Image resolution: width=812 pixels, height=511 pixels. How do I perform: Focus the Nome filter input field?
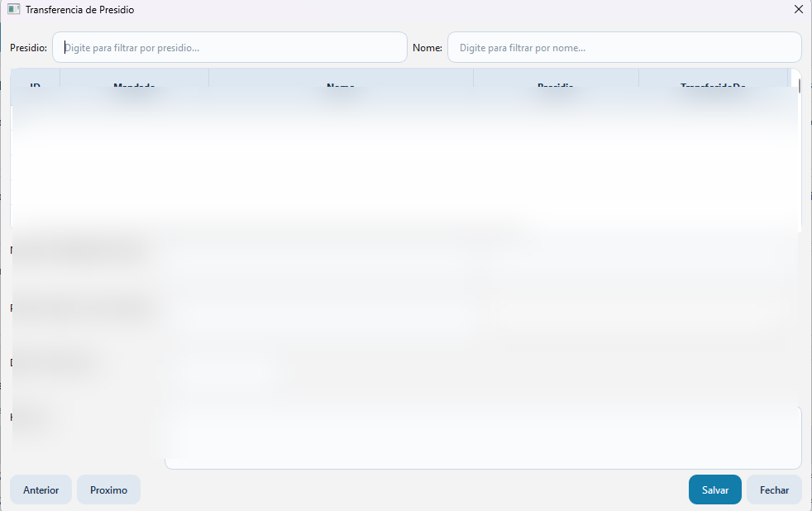624,48
